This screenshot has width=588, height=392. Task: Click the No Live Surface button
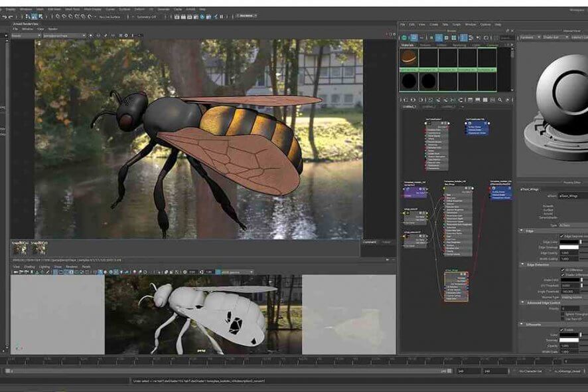coord(110,17)
